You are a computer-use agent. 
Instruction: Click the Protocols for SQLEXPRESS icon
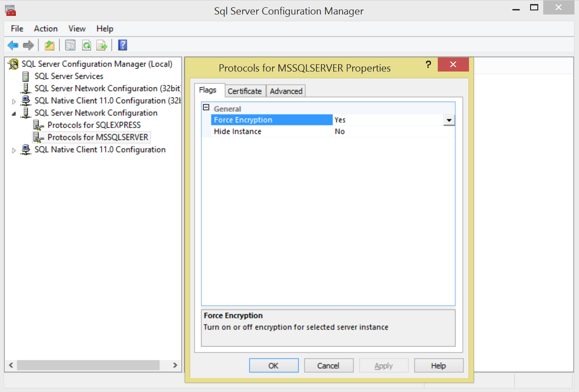click(x=39, y=125)
